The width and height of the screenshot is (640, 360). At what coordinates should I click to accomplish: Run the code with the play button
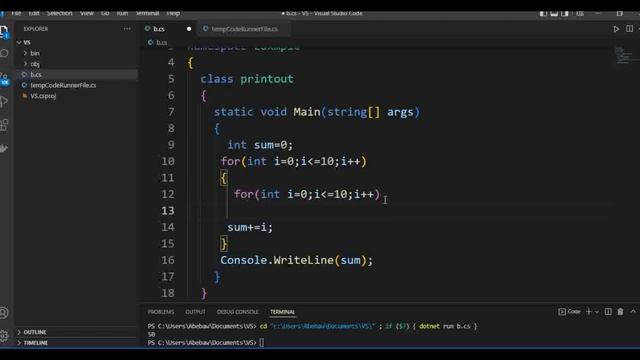pyautogui.click(x=616, y=29)
